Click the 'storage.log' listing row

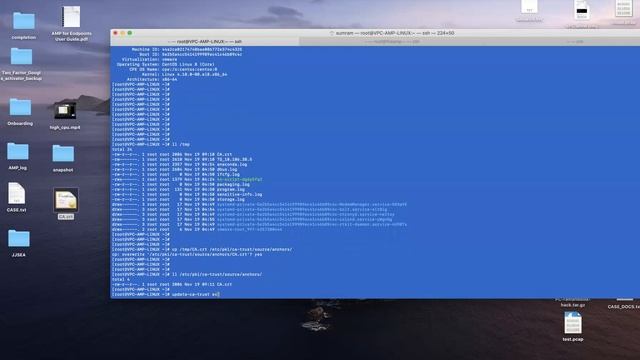click(x=178, y=200)
